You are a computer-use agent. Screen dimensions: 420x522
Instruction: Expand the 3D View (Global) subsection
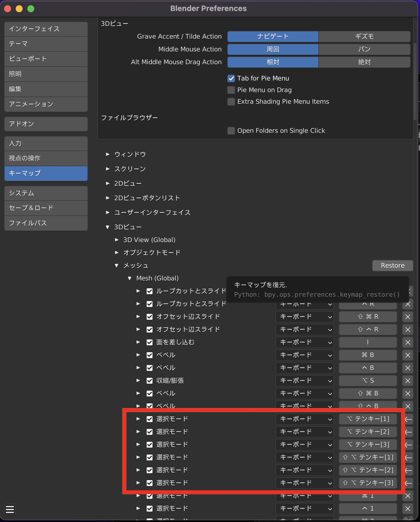point(117,240)
